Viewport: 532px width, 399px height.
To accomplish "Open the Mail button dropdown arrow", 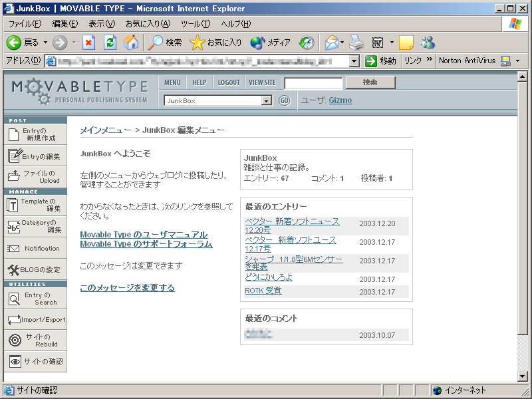I will [x=342, y=43].
